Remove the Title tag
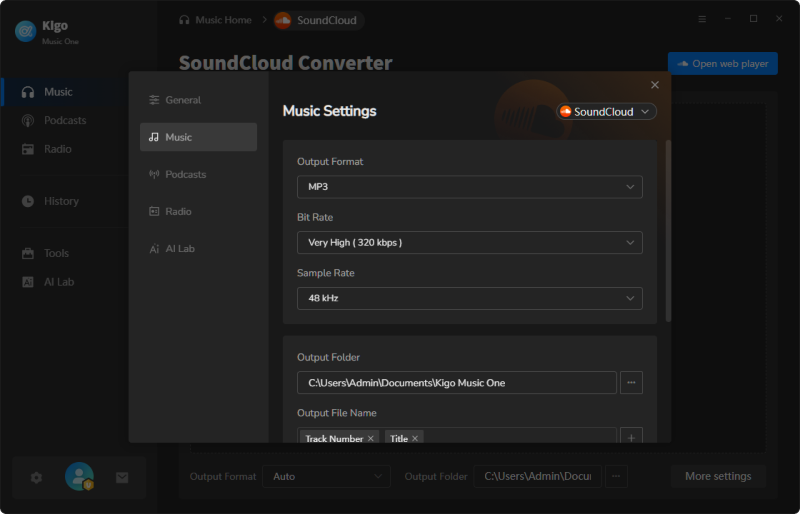The image size is (800, 514). [415, 438]
